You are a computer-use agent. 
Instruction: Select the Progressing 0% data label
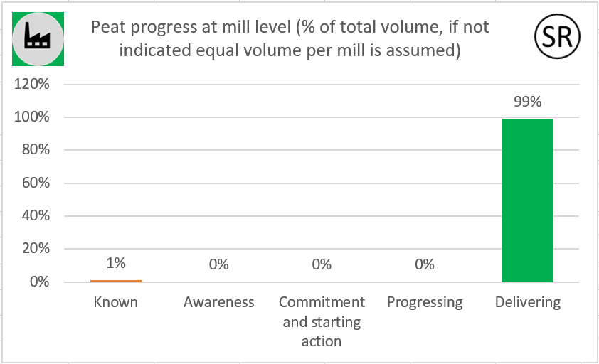(425, 264)
